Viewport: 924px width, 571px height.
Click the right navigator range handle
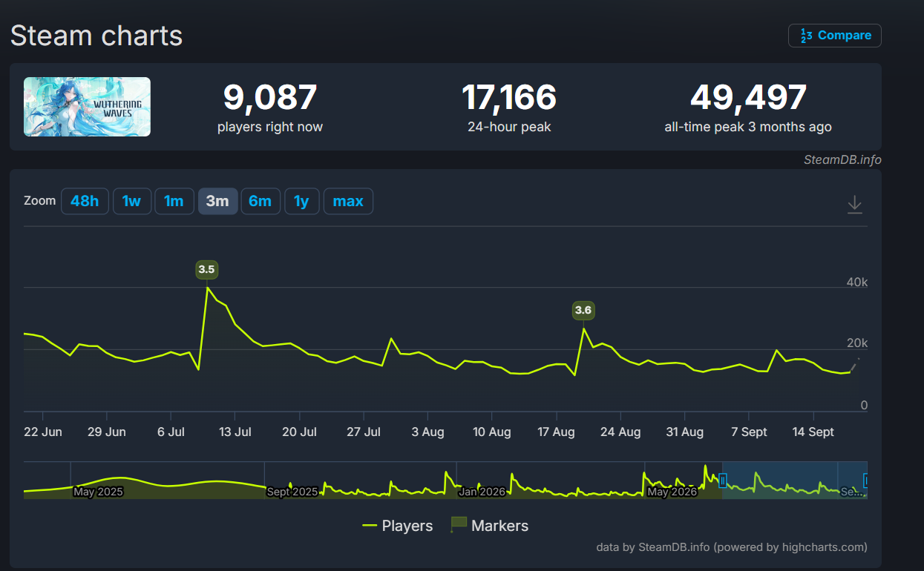pos(865,481)
